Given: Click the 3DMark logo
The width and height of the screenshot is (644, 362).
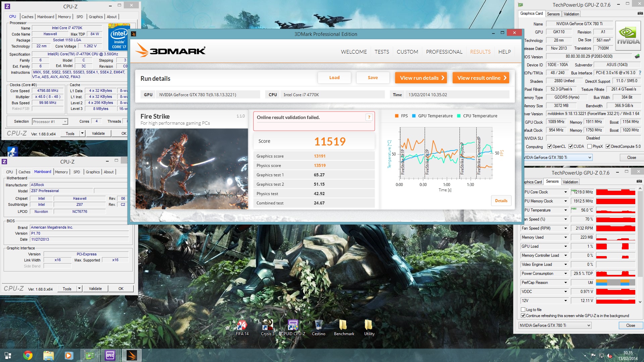Looking at the screenshot, I should pos(170,51).
